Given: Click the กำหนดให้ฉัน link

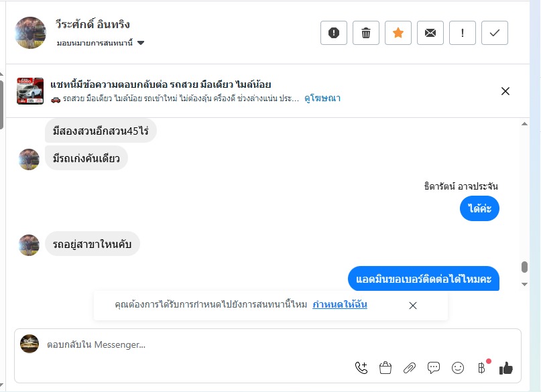Looking at the screenshot, I should [339, 305].
